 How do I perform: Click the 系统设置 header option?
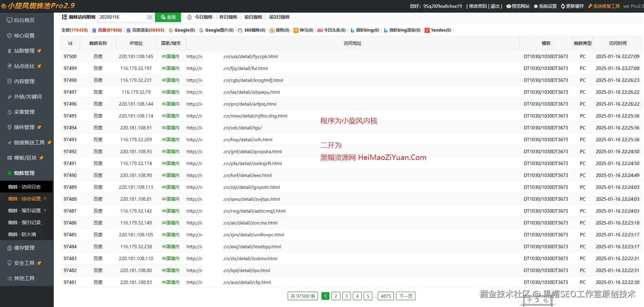(545, 6)
